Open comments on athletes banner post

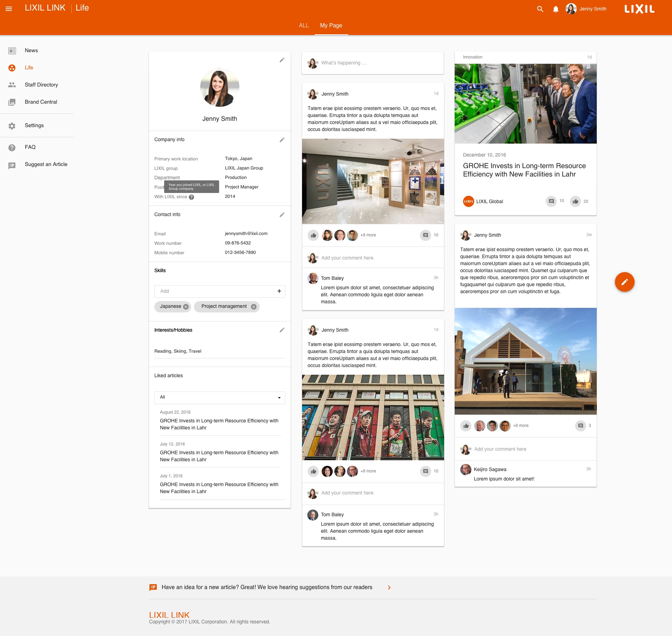[x=425, y=471]
